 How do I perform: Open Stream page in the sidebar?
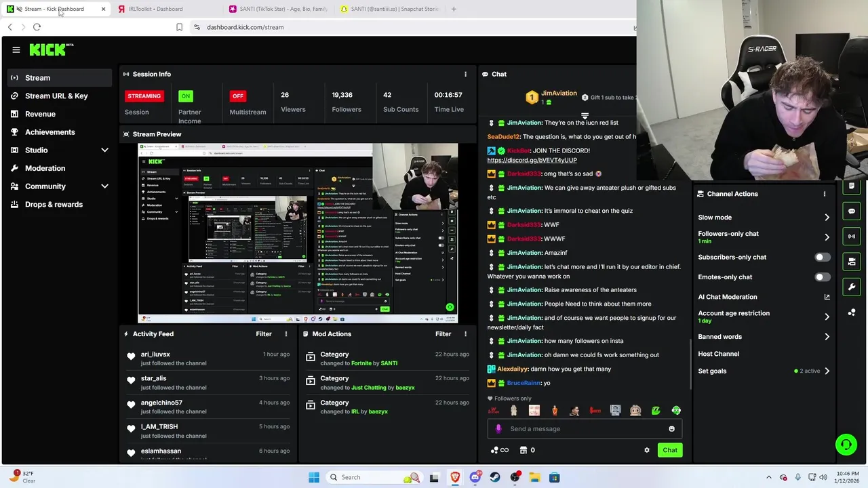click(x=60, y=78)
